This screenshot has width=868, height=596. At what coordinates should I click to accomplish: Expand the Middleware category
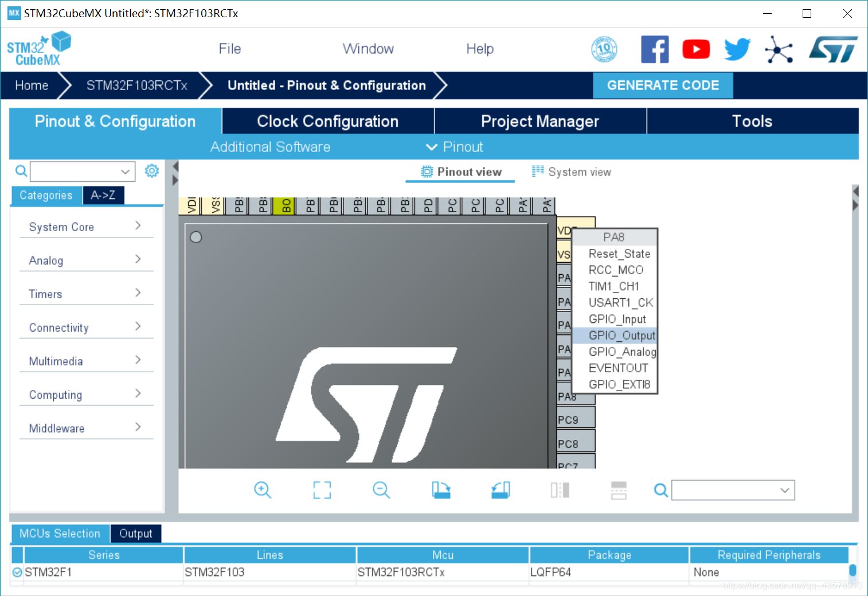pos(87,429)
